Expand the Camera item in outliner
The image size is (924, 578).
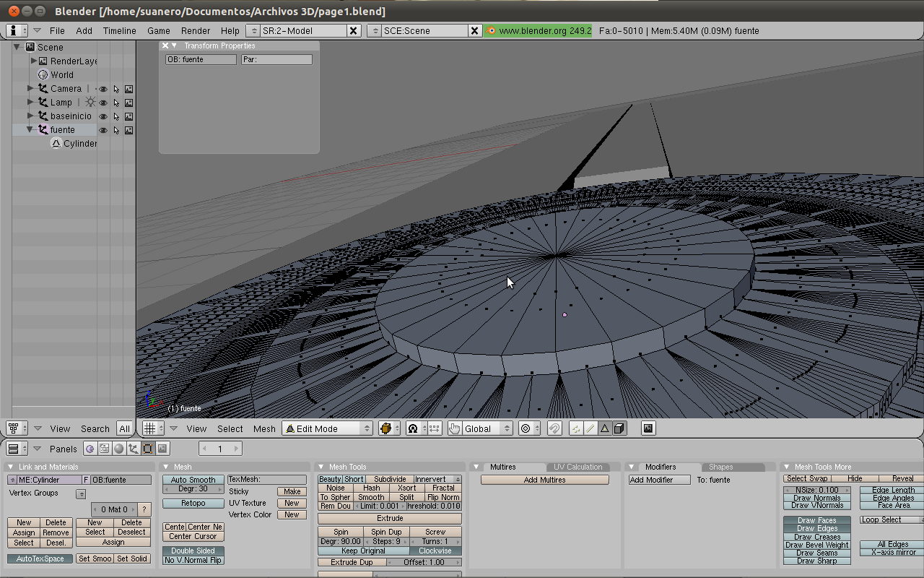coord(30,89)
